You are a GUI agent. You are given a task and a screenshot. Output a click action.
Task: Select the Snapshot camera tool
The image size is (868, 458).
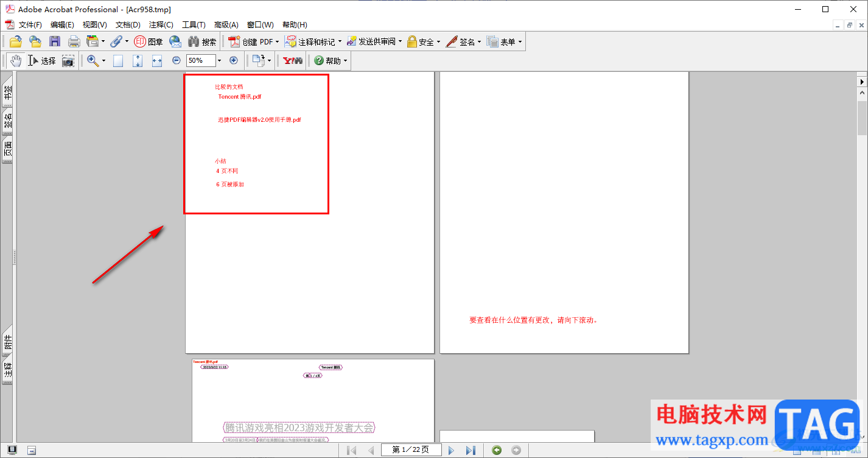68,60
